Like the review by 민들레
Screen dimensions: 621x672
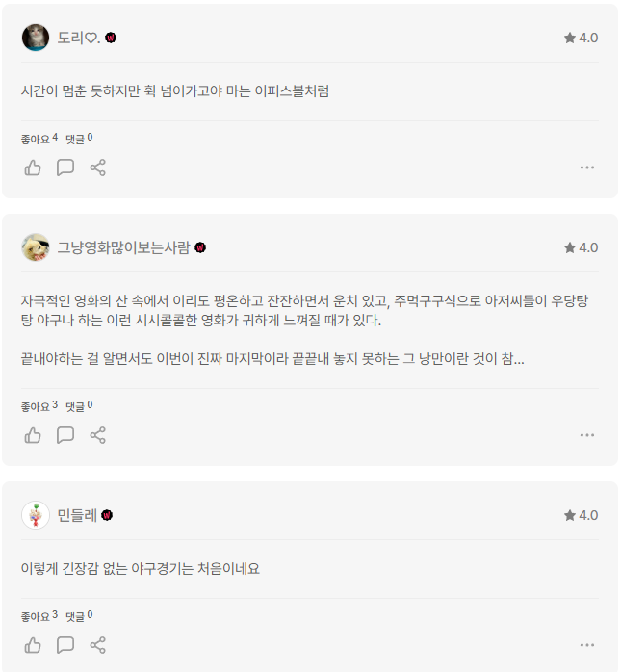click(x=33, y=645)
